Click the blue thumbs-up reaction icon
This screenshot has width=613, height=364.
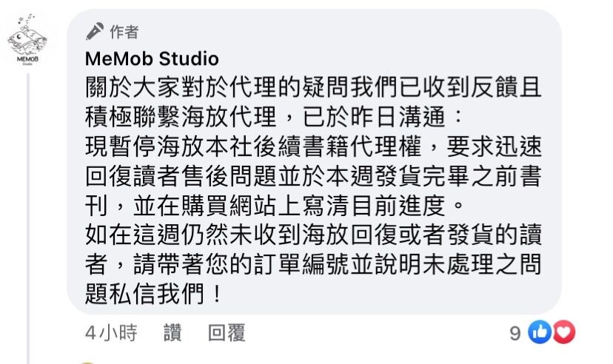(x=540, y=332)
